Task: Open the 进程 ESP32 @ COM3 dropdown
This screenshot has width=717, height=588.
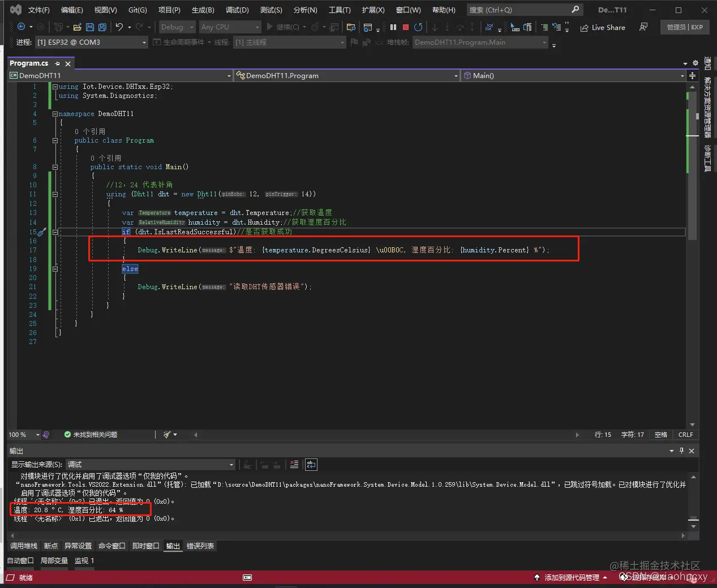Action: 91,42
